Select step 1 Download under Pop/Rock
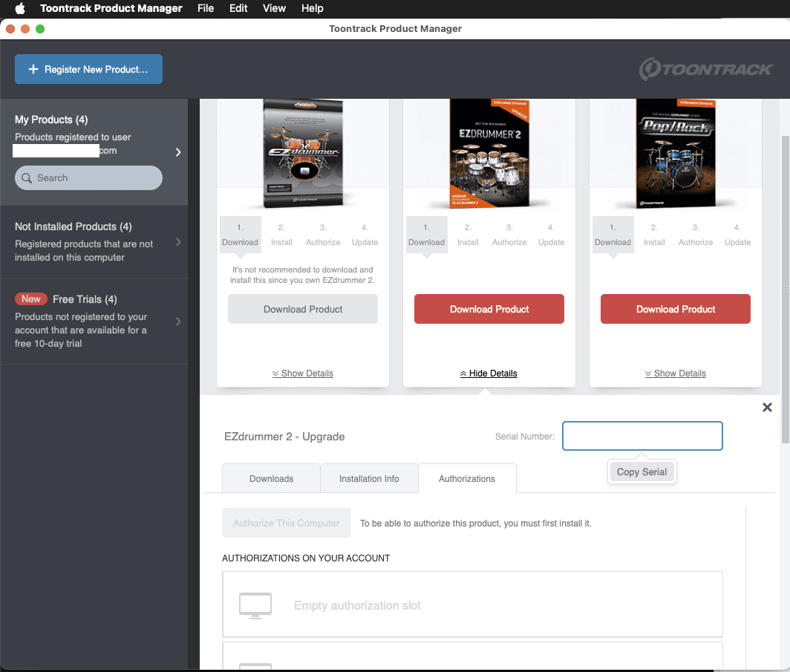 [x=613, y=235]
